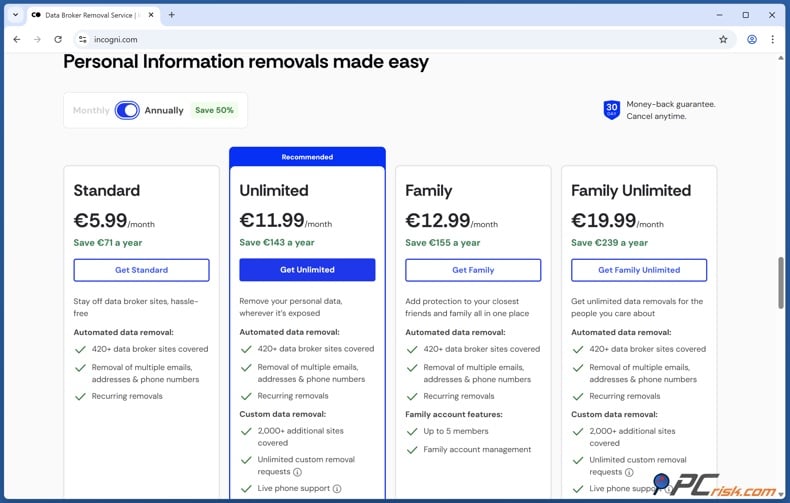The width and height of the screenshot is (790, 503).
Task: Click the incogni.com address bar
Action: tap(403, 39)
